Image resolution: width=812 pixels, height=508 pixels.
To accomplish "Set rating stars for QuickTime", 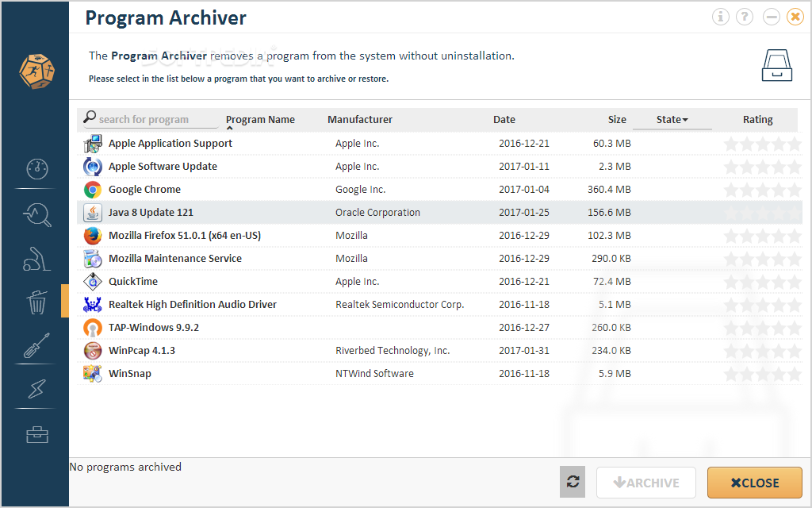I will [762, 282].
